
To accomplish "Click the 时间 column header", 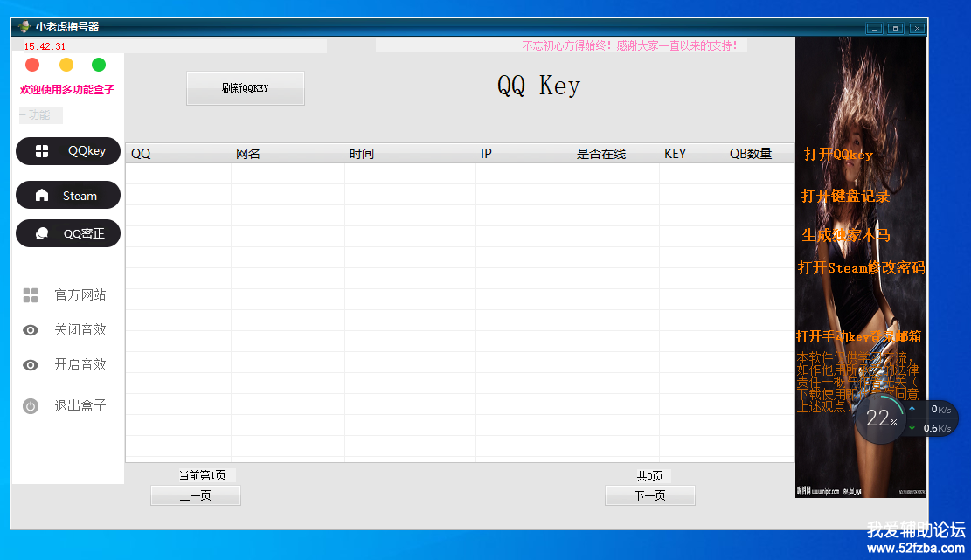I will click(410, 154).
